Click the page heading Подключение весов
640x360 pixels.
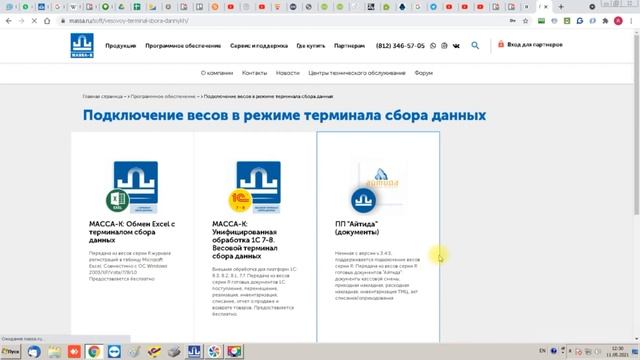(x=284, y=115)
